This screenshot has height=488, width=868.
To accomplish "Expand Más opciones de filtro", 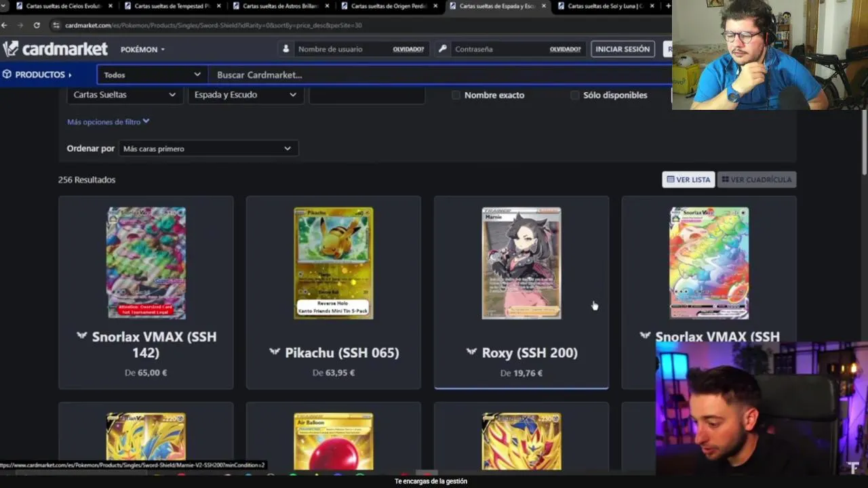I will point(108,122).
